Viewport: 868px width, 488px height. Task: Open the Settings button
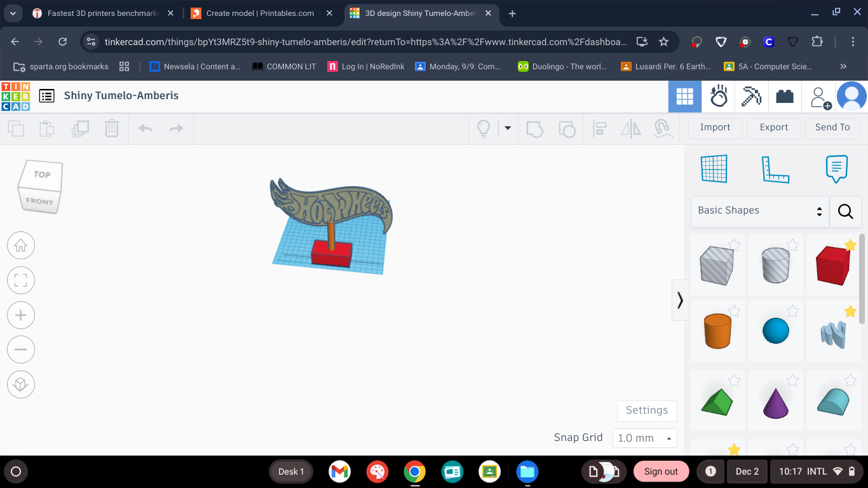point(647,410)
